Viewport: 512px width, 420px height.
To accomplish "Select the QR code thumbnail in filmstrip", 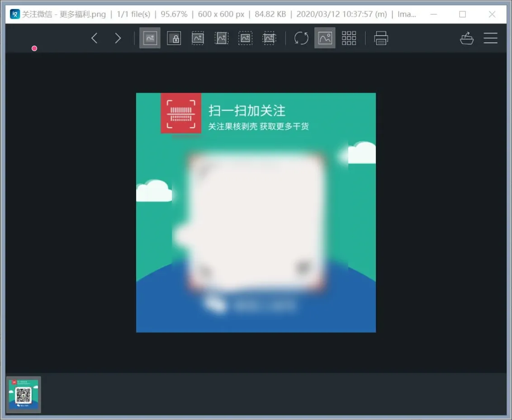I will click(24, 395).
